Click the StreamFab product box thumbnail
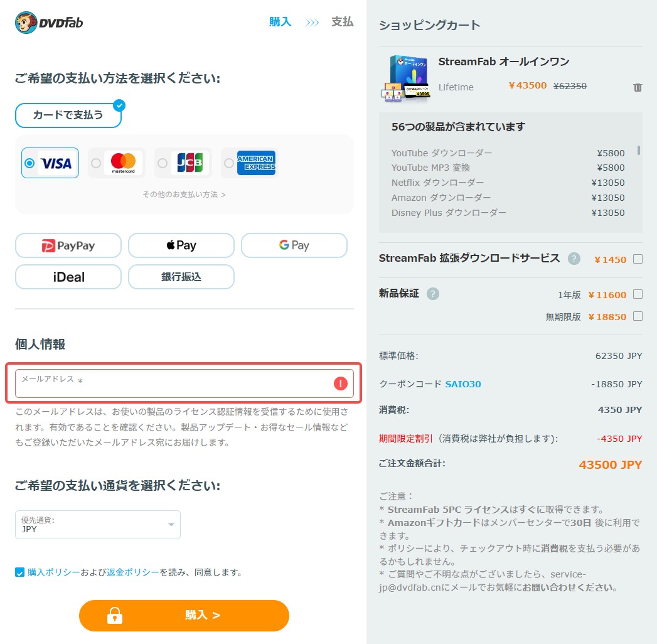This screenshot has width=657, height=644. 405,78
